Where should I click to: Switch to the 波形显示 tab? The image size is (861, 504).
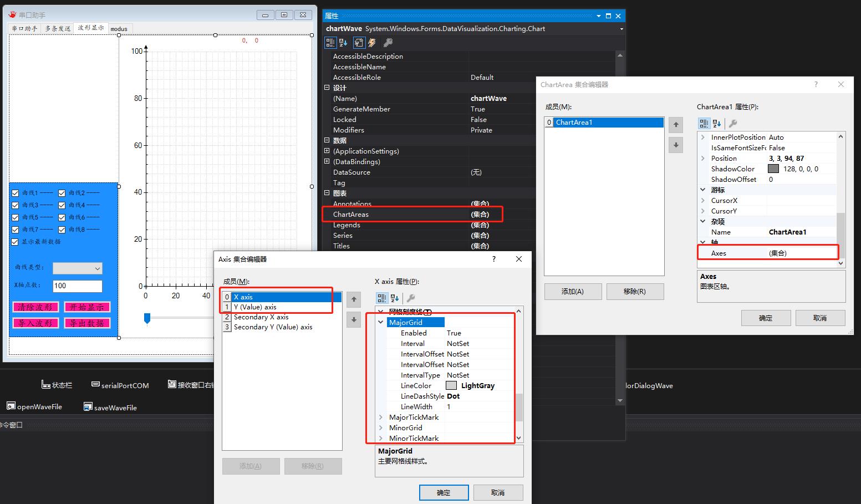pyautogui.click(x=90, y=28)
